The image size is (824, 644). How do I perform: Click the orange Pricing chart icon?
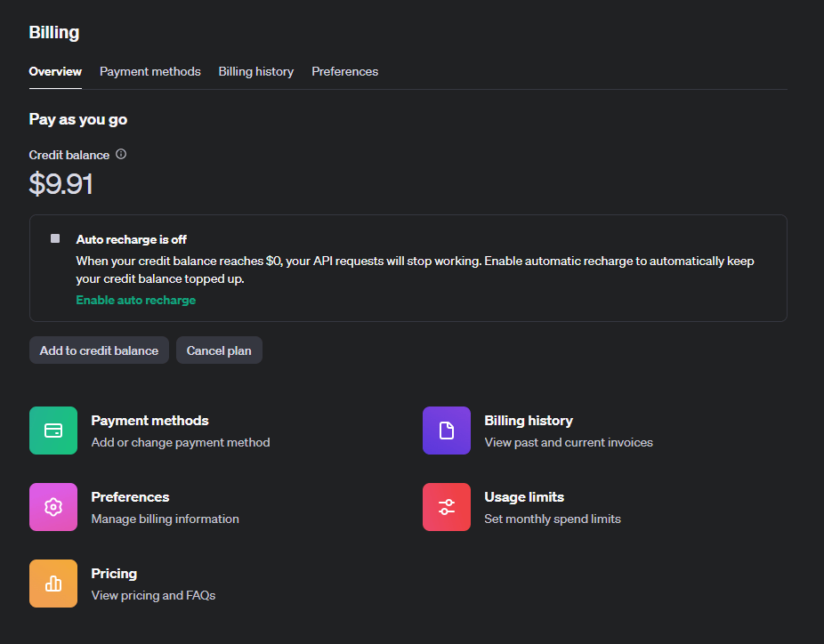pos(53,583)
